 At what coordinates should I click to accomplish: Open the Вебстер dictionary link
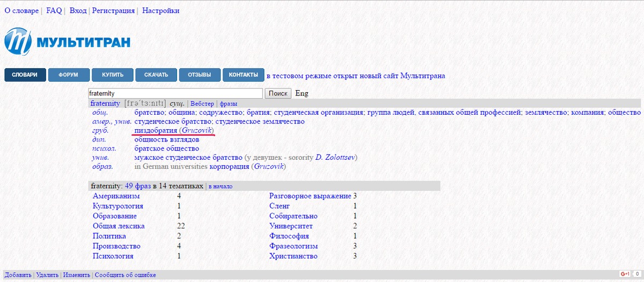click(x=202, y=103)
